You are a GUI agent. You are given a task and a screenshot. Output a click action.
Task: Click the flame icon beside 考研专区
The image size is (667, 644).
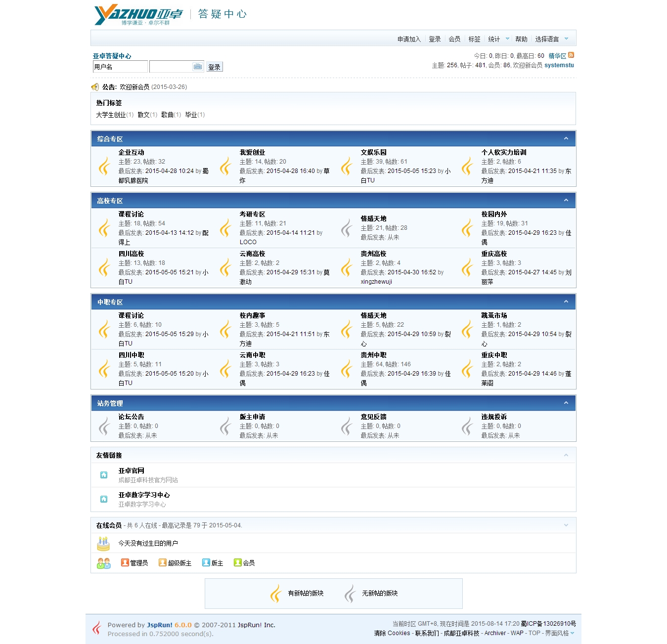coord(225,228)
